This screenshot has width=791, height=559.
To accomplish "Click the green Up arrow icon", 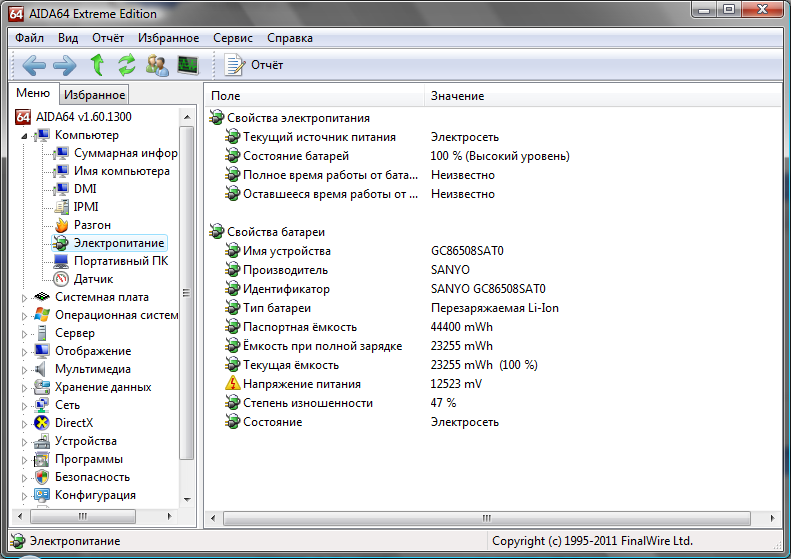I will [97, 65].
